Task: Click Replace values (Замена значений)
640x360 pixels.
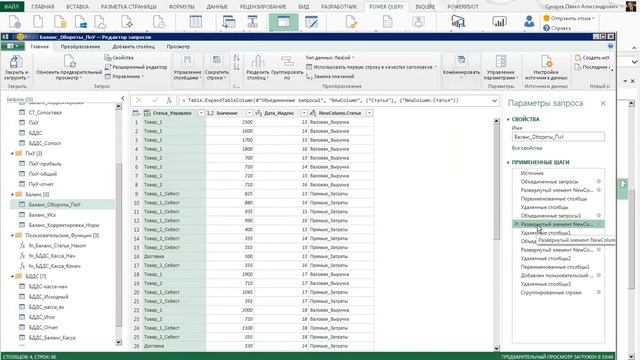Action: coord(330,76)
